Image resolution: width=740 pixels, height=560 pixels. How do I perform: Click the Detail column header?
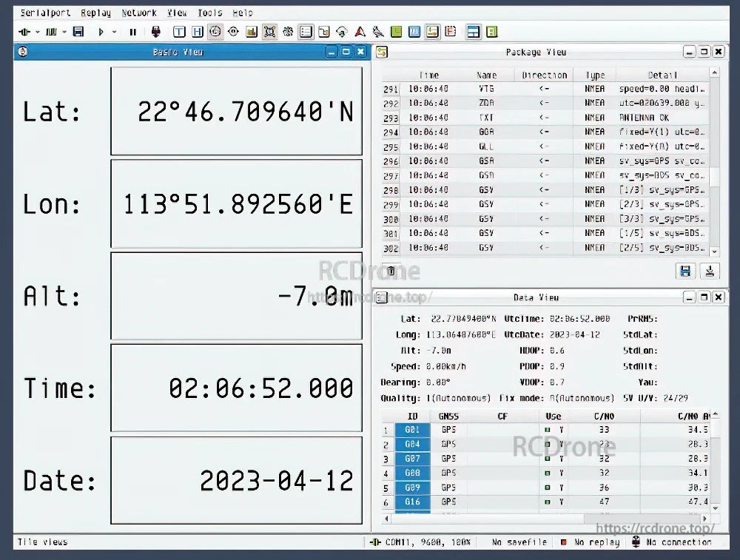coord(662,75)
